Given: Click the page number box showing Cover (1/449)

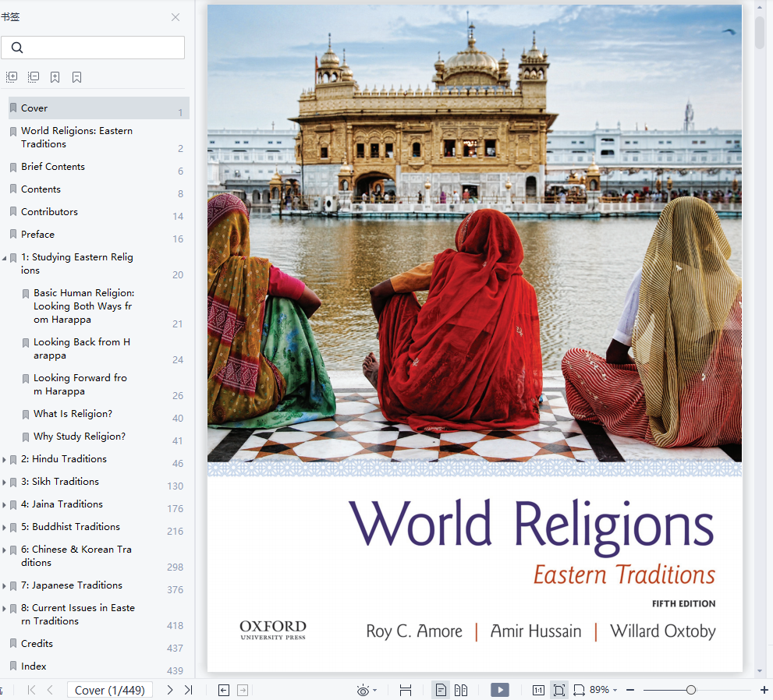Looking at the screenshot, I should 110,690.
